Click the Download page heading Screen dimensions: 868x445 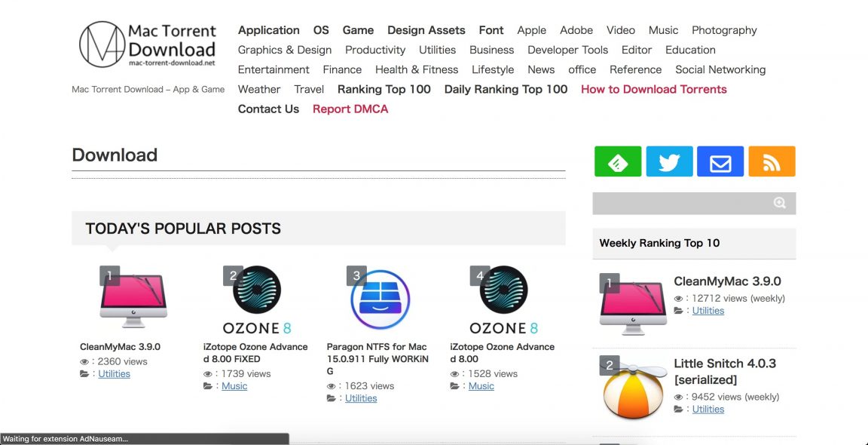point(115,155)
